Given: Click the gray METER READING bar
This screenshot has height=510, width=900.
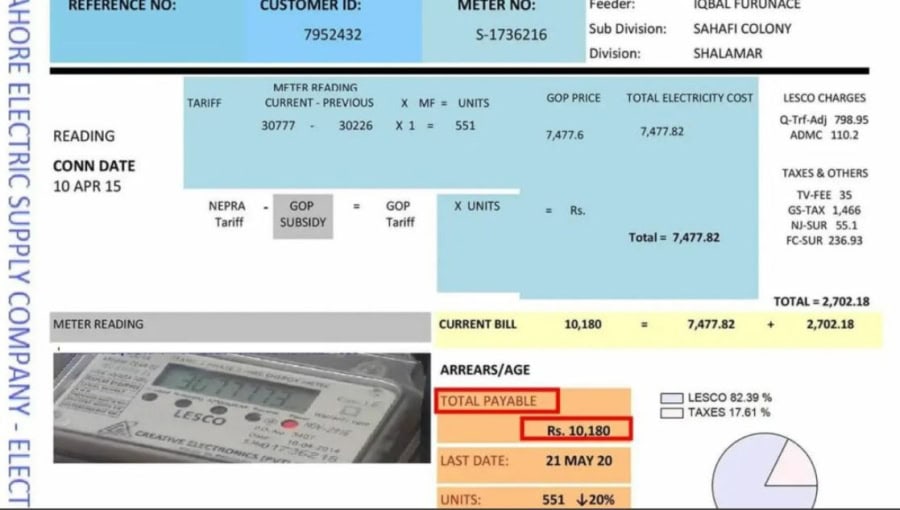Looking at the screenshot, I should click(240, 326).
